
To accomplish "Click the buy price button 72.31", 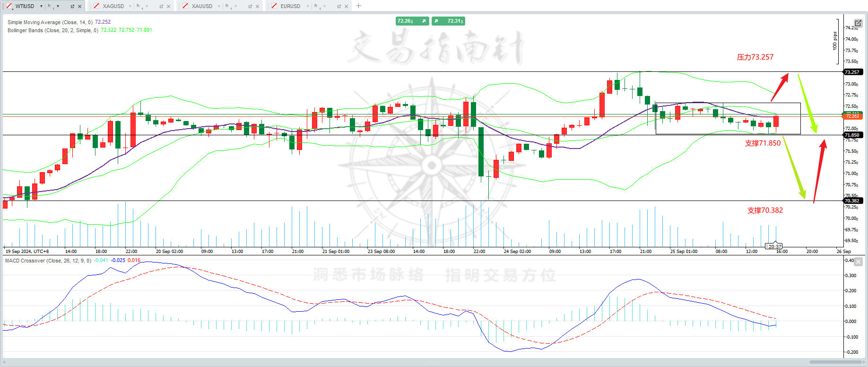I will click(448, 21).
